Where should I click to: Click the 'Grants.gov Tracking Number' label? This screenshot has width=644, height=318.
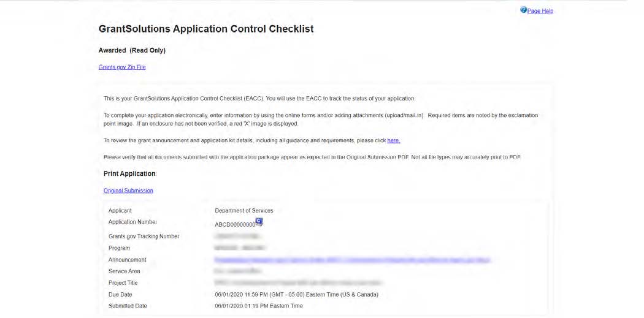click(144, 237)
